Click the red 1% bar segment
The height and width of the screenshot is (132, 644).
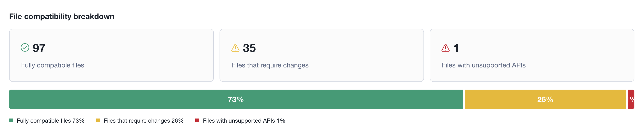pos(631,99)
